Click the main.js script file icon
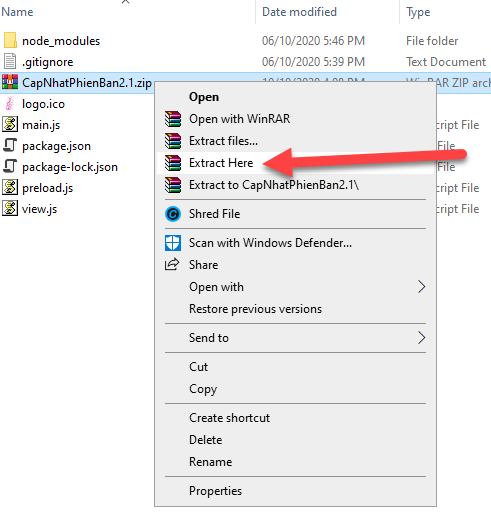 point(10,125)
